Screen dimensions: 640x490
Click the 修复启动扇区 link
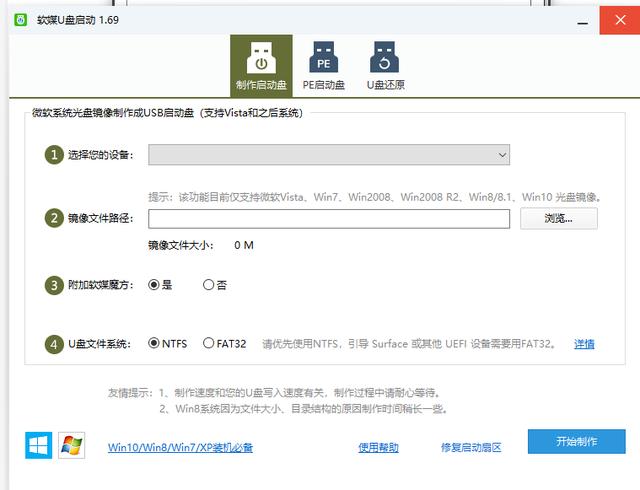470,448
